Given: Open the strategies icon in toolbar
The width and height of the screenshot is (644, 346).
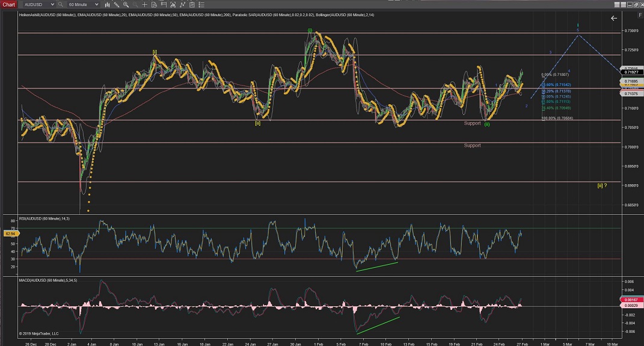Looking at the screenshot, I should [x=182, y=4].
